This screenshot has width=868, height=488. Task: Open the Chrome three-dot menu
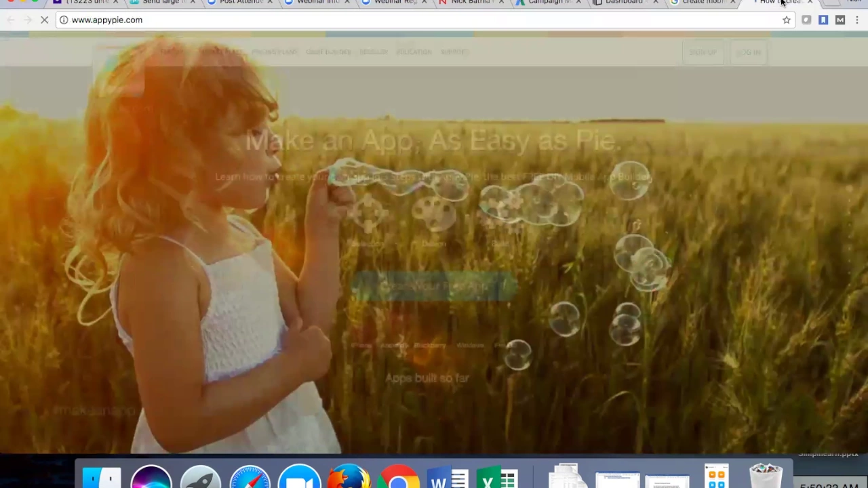point(857,20)
